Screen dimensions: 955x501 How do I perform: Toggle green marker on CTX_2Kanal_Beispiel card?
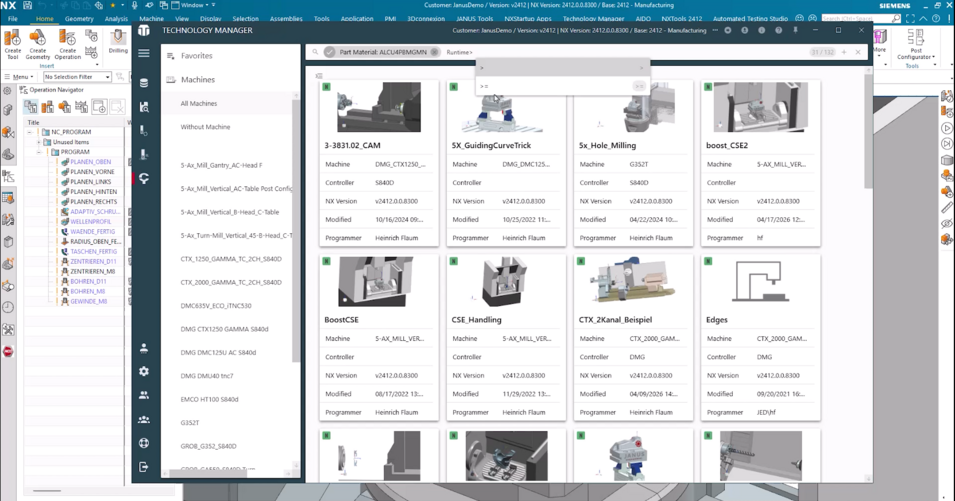click(x=581, y=261)
